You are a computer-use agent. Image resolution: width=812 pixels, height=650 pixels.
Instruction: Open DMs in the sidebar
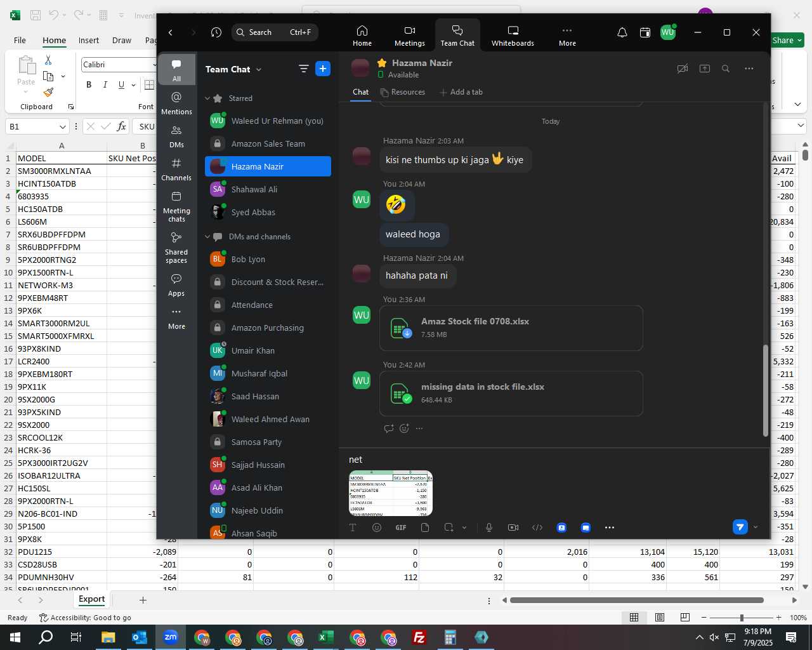(x=176, y=136)
